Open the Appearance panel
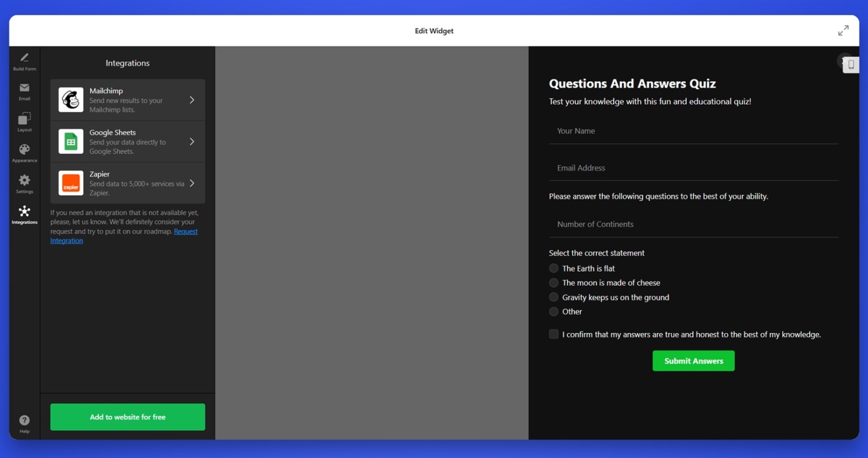The height and width of the screenshot is (458, 868). point(24,152)
